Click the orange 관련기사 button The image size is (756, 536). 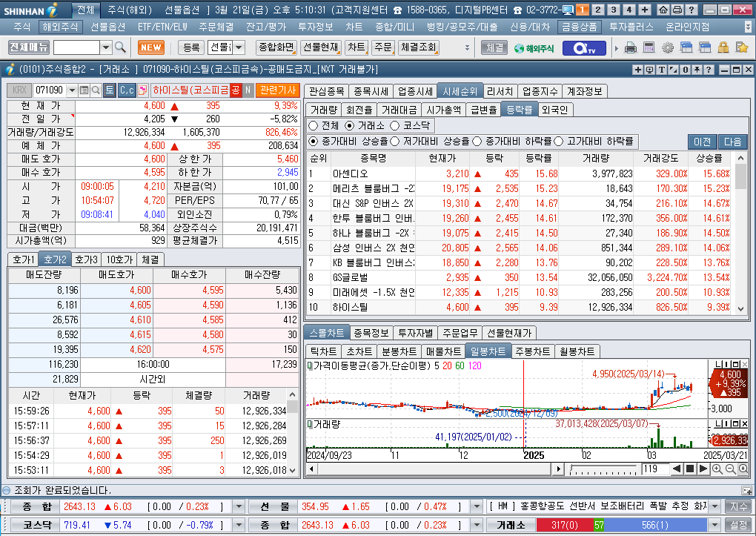click(x=278, y=90)
